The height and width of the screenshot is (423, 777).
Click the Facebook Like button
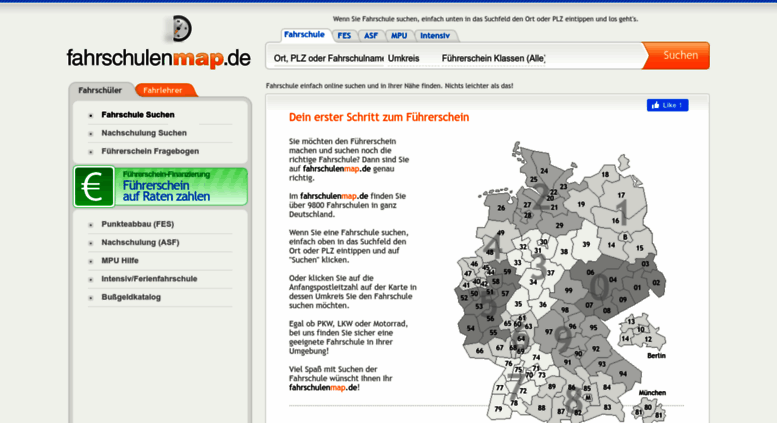(x=667, y=105)
